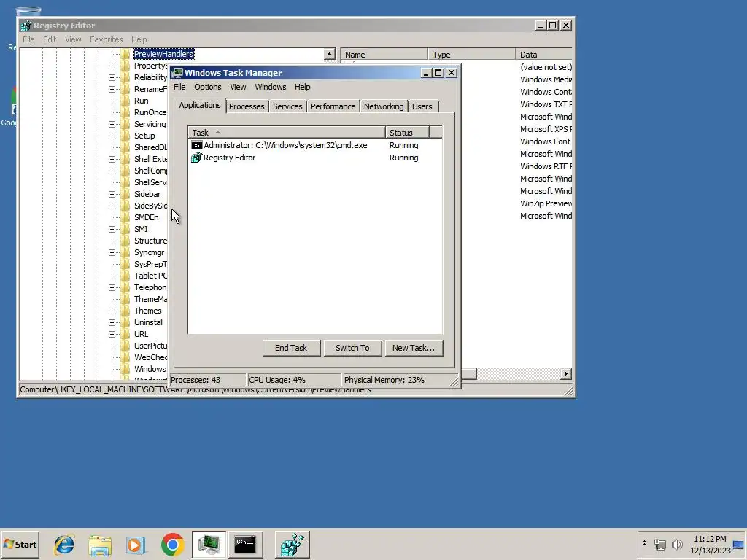Click the Task Manager title bar icon
747x560 pixels.
(178, 73)
